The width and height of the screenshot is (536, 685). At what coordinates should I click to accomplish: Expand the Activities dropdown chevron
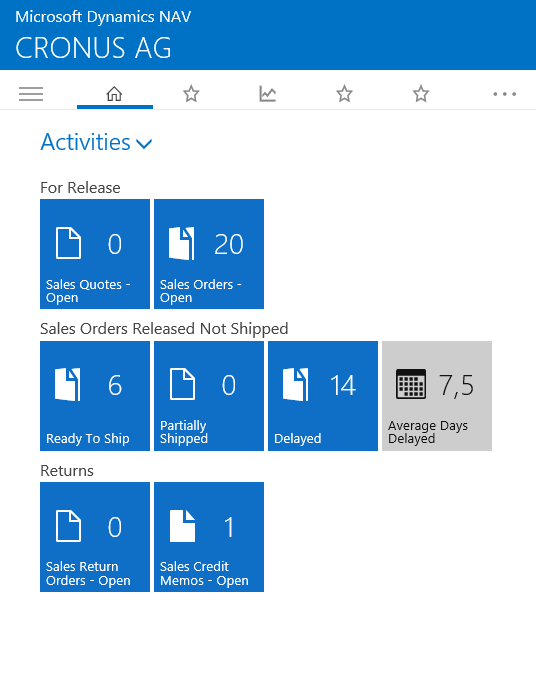pyautogui.click(x=144, y=143)
